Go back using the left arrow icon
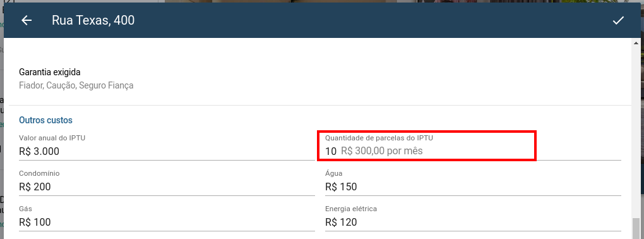644x239 pixels. tap(27, 20)
